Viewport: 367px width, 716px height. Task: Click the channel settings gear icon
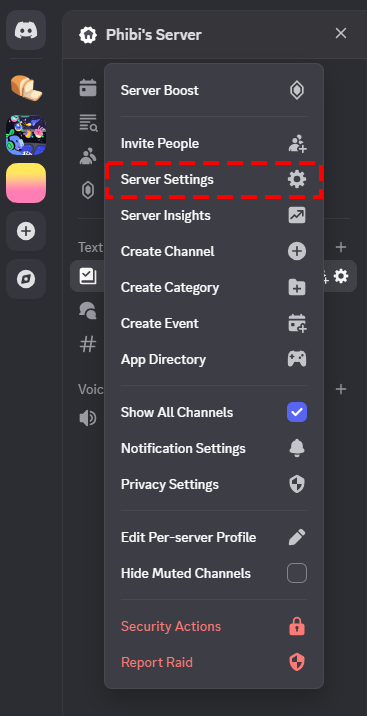pyautogui.click(x=341, y=276)
